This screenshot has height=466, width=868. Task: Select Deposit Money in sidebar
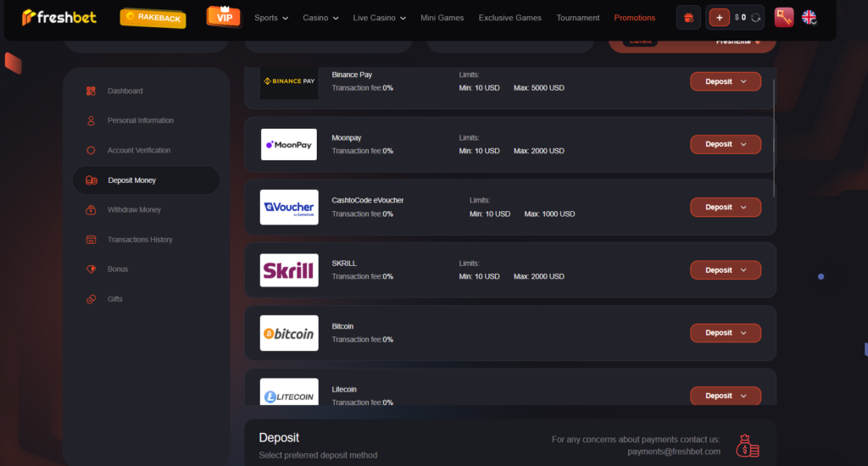[x=146, y=180]
